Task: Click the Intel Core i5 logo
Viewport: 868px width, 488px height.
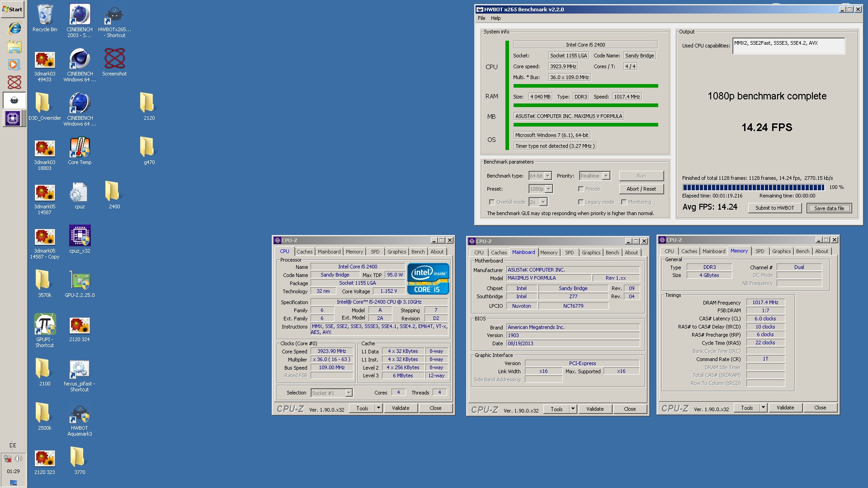Action: [x=428, y=279]
